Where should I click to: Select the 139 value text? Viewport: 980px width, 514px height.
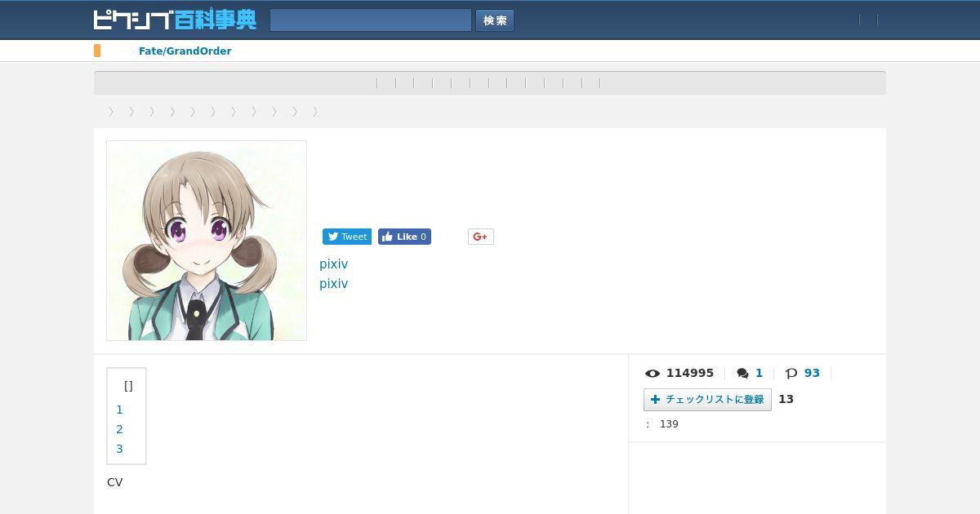point(669,424)
